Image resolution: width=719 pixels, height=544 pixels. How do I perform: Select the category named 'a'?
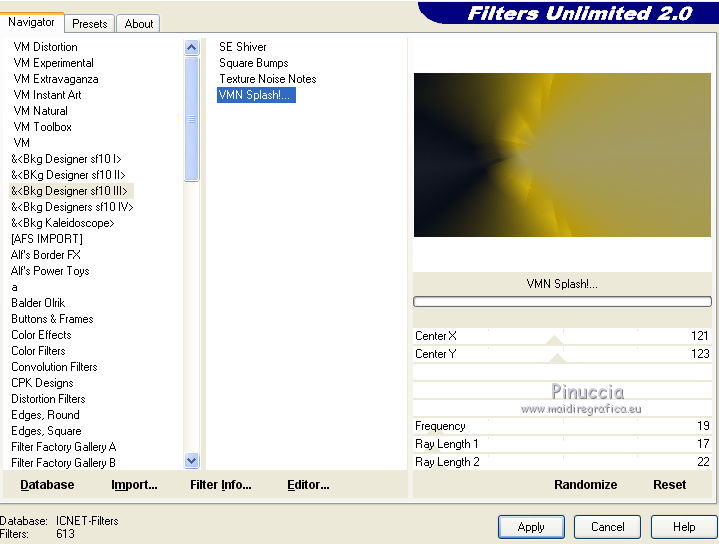tap(14, 288)
